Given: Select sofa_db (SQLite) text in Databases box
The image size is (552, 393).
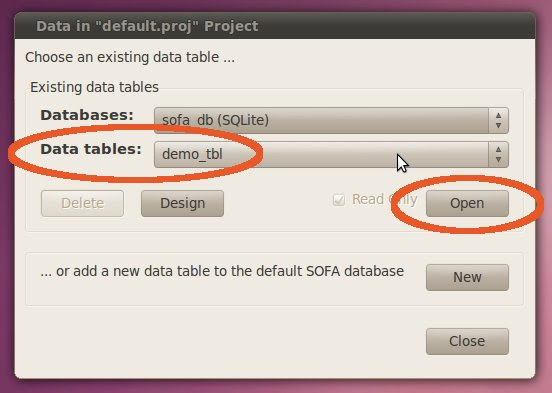Looking at the screenshot, I should (x=215, y=120).
